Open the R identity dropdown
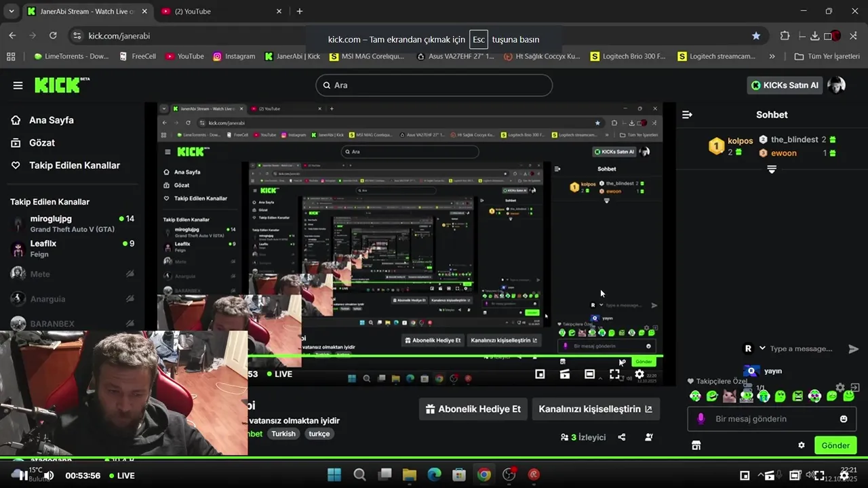Image resolution: width=868 pixels, height=488 pixels. click(x=754, y=348)
